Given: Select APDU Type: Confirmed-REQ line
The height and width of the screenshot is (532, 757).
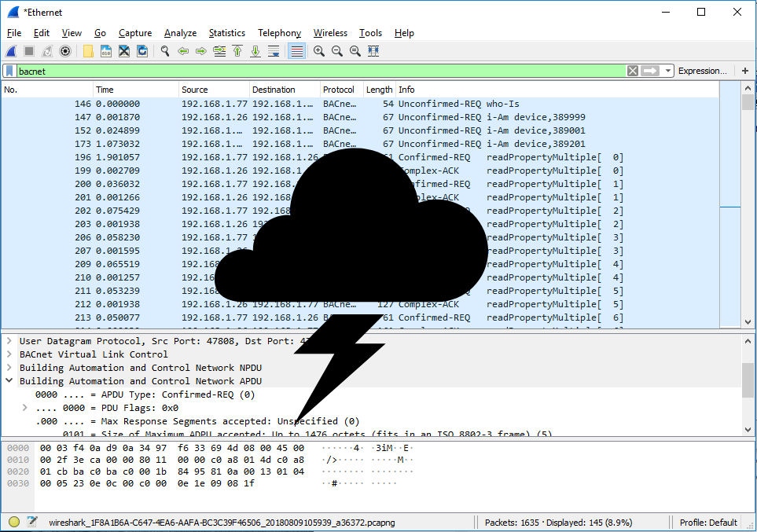Looking at the screenshot, I should click(x=145, y=394).
